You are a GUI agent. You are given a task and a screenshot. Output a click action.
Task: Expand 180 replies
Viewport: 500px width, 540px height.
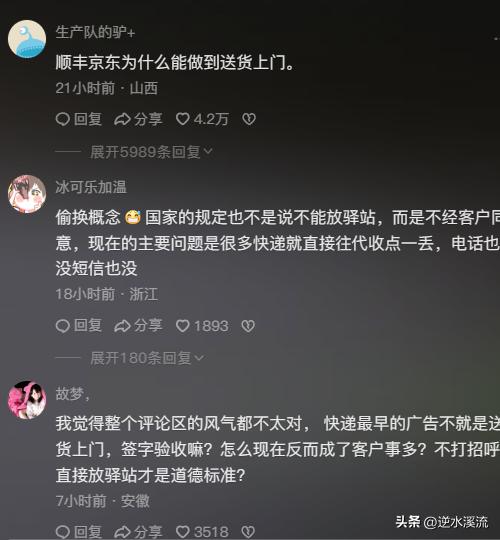(147, 358)
